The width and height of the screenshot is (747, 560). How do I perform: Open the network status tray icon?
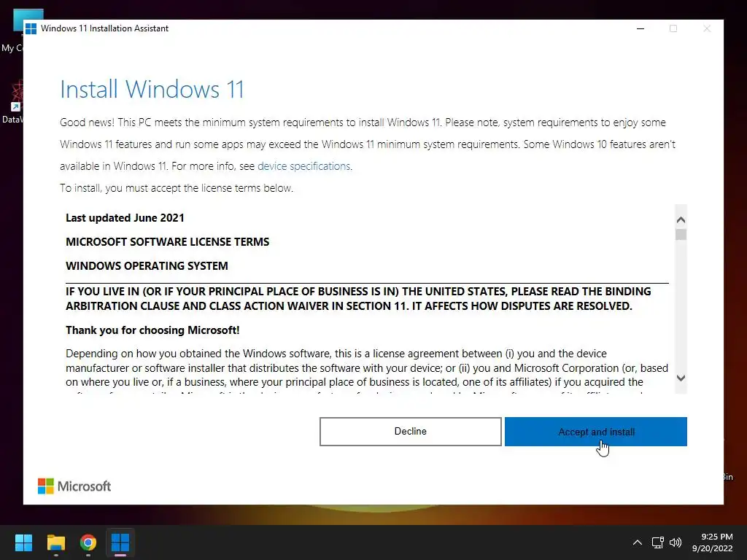click(658, 542)
